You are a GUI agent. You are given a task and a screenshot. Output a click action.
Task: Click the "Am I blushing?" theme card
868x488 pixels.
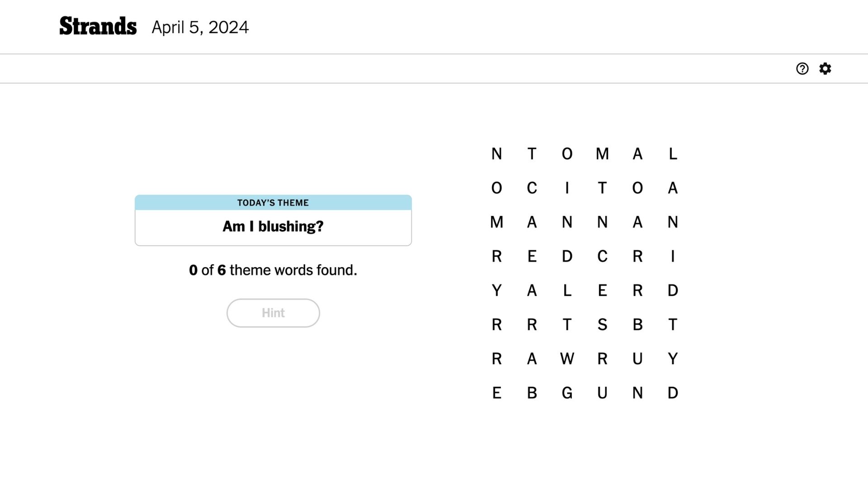tap(273, 221)
